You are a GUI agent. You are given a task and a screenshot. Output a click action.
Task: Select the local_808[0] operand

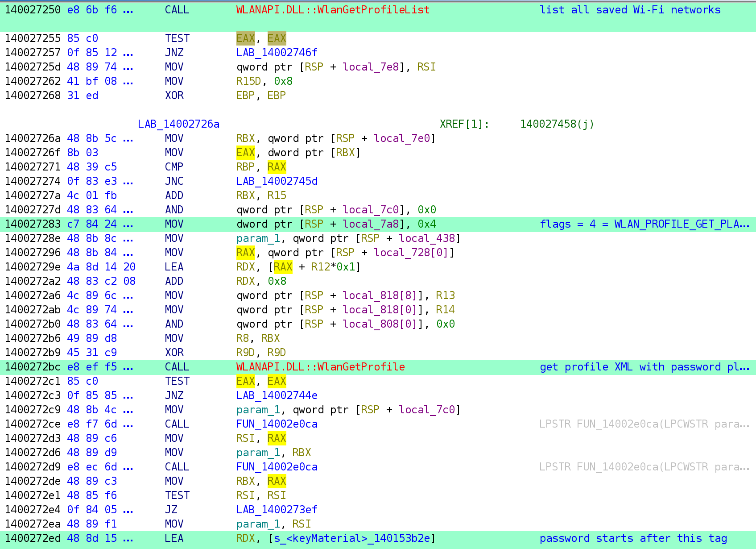coord(380,324)
